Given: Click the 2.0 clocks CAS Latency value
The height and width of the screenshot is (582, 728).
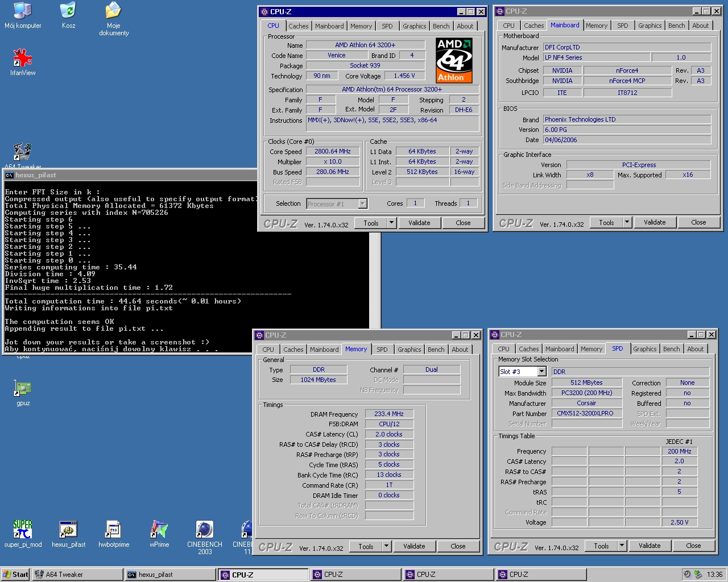Looking at the screenshot, I should 389,435.
